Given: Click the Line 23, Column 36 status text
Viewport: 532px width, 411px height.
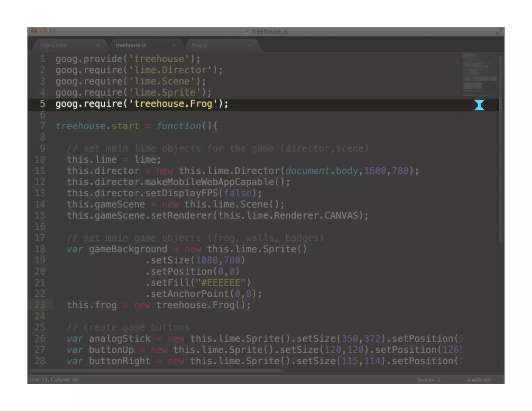Looking at the screenshot, I should (x=54, y=380).
